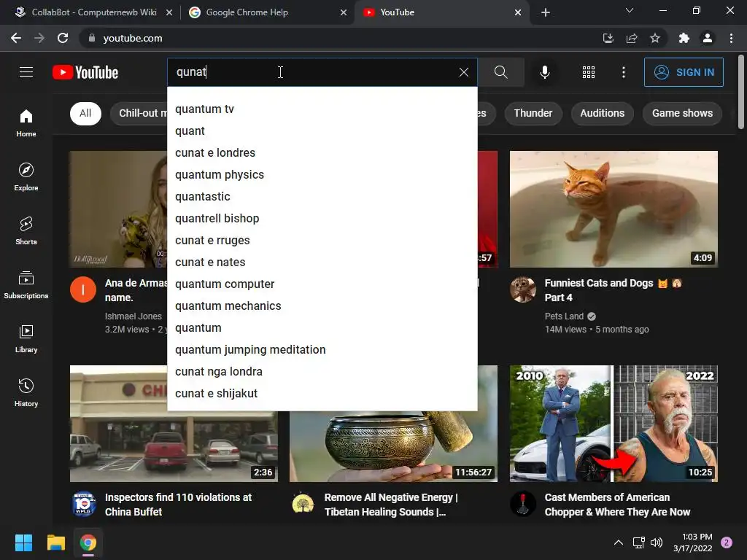This screenshot has width=747, height=560.
Task: Click the YouTube logo
Action: coord(85,72)
